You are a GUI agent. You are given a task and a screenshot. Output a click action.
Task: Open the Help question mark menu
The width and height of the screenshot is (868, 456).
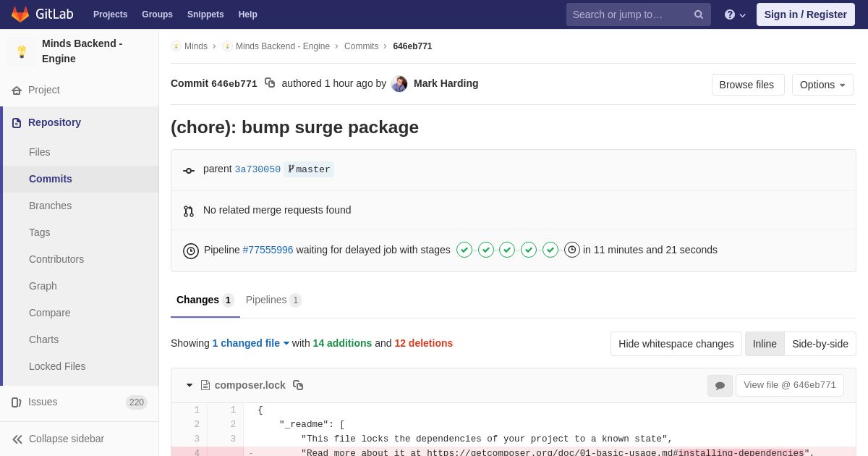(734, 14)
